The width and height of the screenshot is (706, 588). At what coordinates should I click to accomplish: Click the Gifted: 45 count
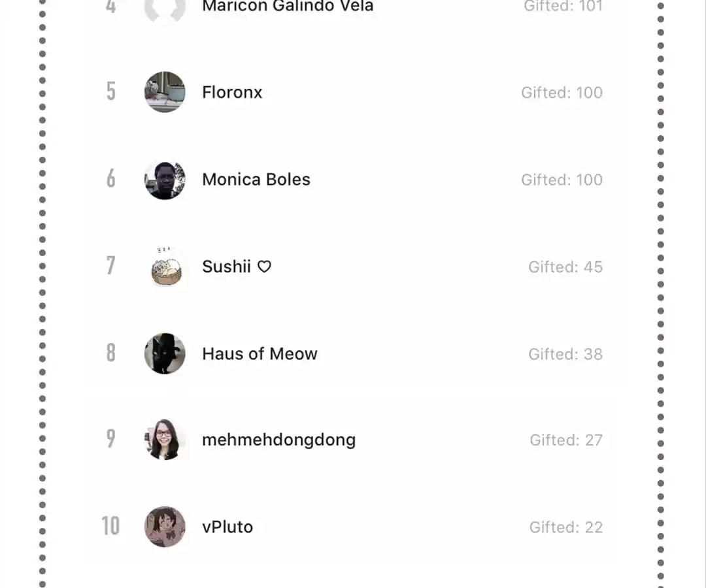tap(565, 267)
